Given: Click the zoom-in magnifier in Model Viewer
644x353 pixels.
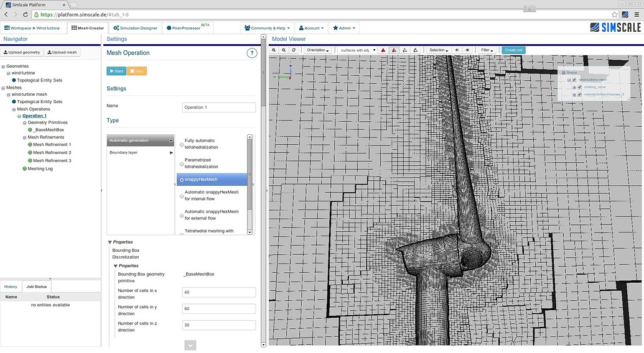Looking at the screenshot, I should (275, 50).
